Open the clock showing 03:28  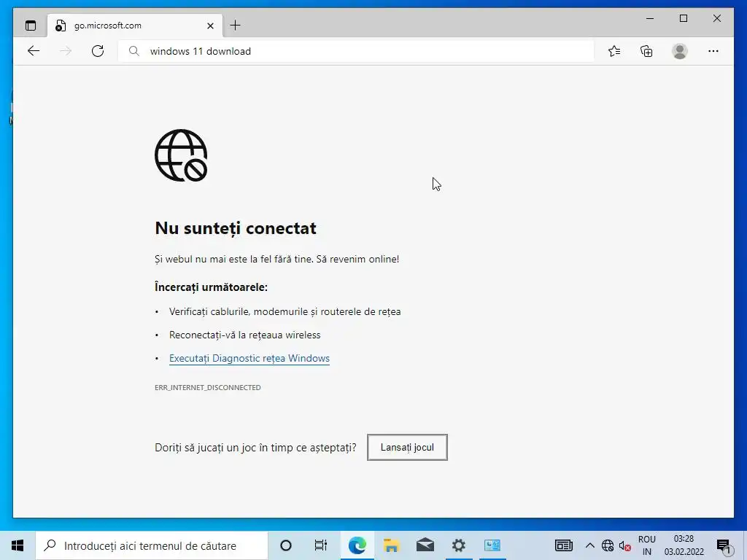click(684, 545)
